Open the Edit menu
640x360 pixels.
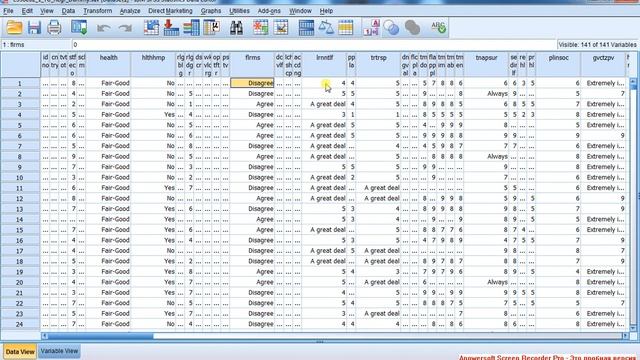[x=27, y=11]
